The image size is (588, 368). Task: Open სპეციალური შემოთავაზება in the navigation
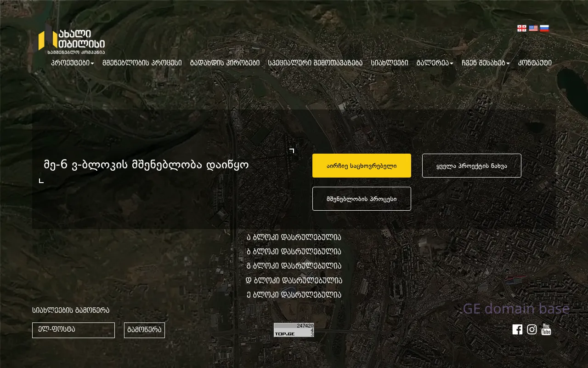tap(315, 63)
